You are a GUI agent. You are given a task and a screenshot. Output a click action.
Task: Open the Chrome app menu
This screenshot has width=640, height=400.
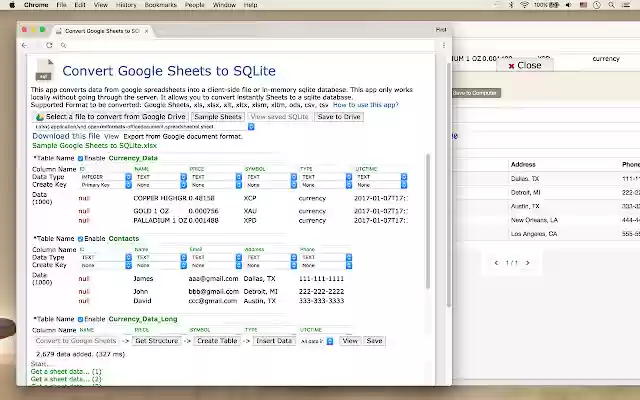pos(36,5)
